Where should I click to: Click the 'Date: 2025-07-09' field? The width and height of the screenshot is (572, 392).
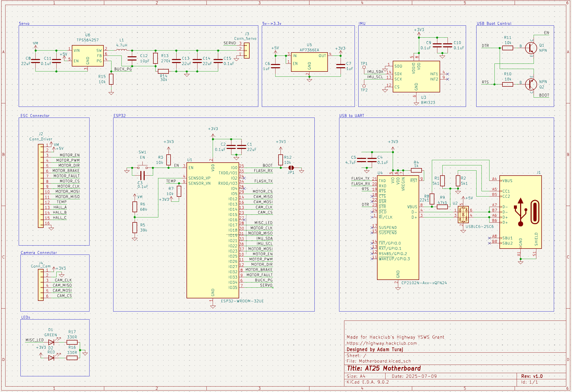pyautogui.click(x=414, y=376)
